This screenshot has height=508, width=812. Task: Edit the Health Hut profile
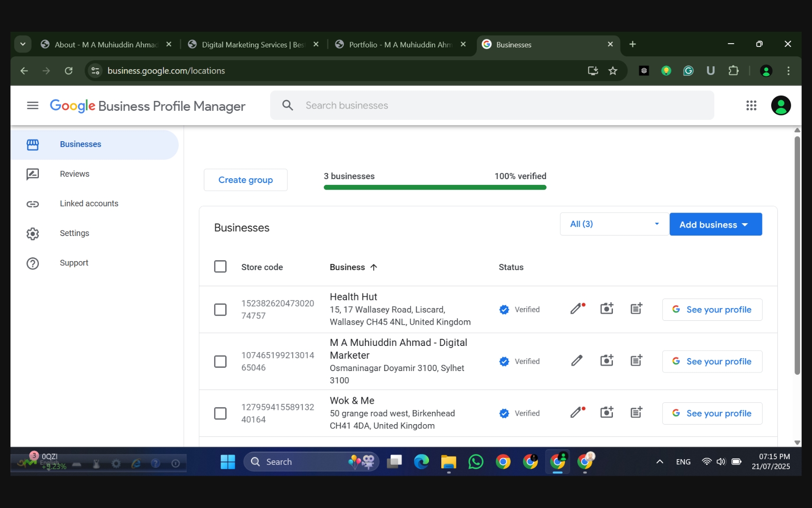point(577,309)
